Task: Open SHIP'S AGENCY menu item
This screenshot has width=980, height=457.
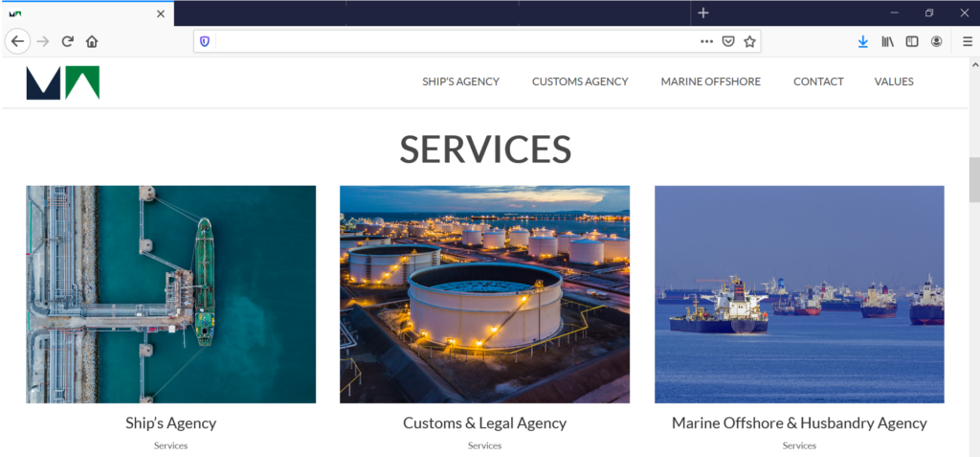Action: pyautogui.click(x=460, y=81)
